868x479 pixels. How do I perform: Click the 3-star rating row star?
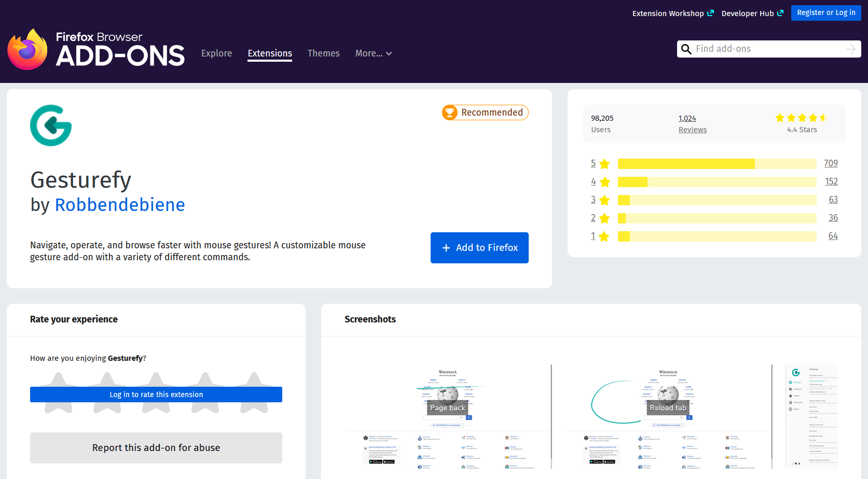(604, 200)
